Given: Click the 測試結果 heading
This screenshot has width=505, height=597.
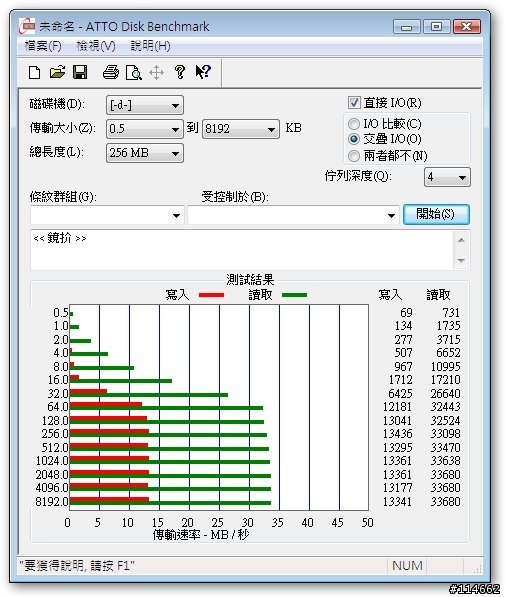Looking at the screenshot, I should click(x=250, y=280).
